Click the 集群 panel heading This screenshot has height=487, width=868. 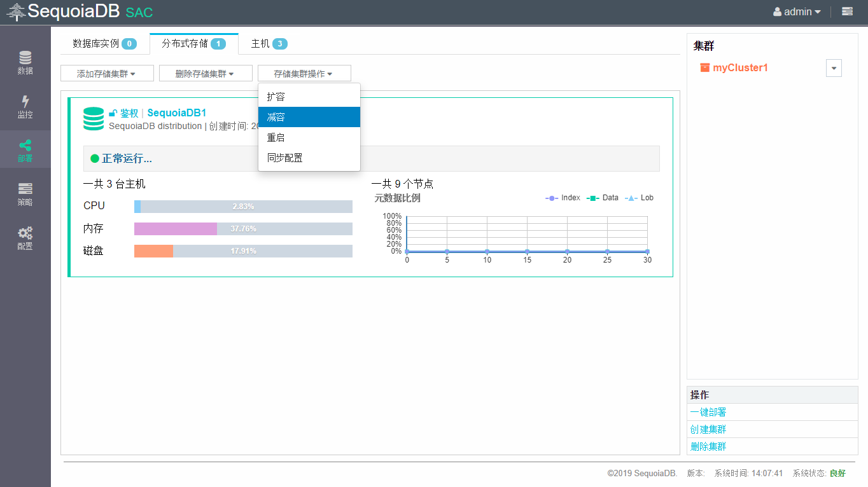tap(704, 46)
